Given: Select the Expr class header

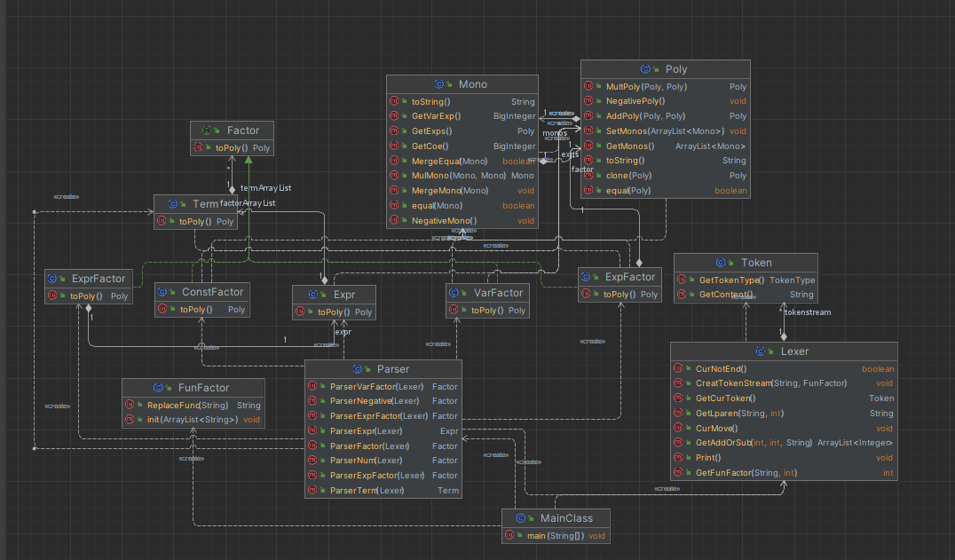Looking at the screenshot, I should coord(334,295).
